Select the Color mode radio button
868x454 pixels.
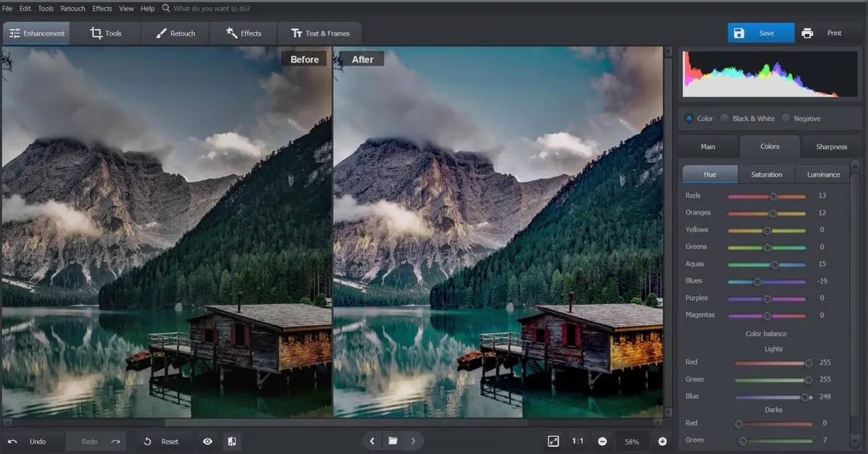click(688, 118)
